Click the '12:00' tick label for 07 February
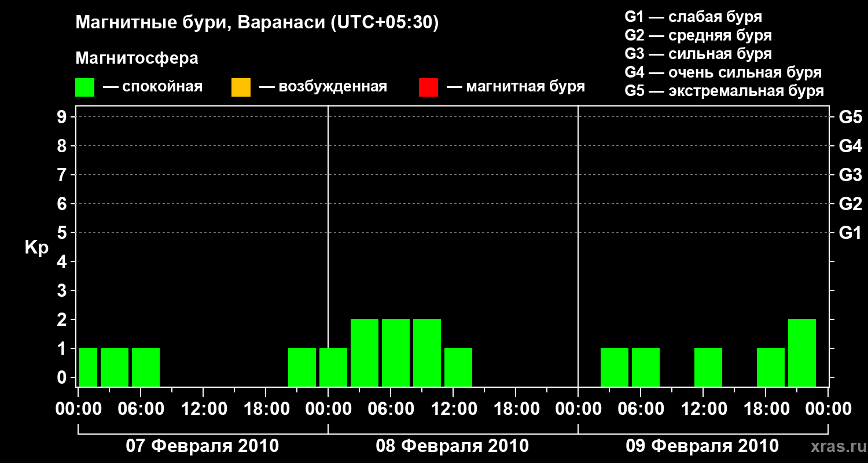 pos(203,409)
